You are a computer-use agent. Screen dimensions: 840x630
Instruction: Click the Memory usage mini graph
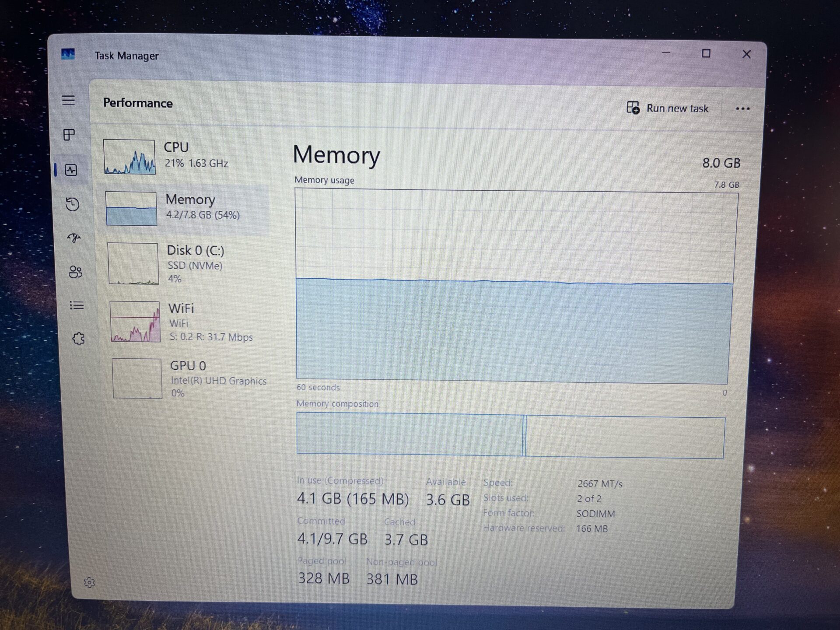coord(131,209)
